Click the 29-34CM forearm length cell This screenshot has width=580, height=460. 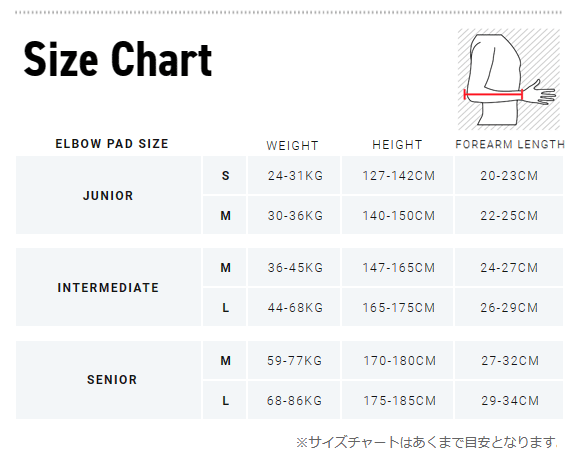pyautogui.click(x=509, y=400)
